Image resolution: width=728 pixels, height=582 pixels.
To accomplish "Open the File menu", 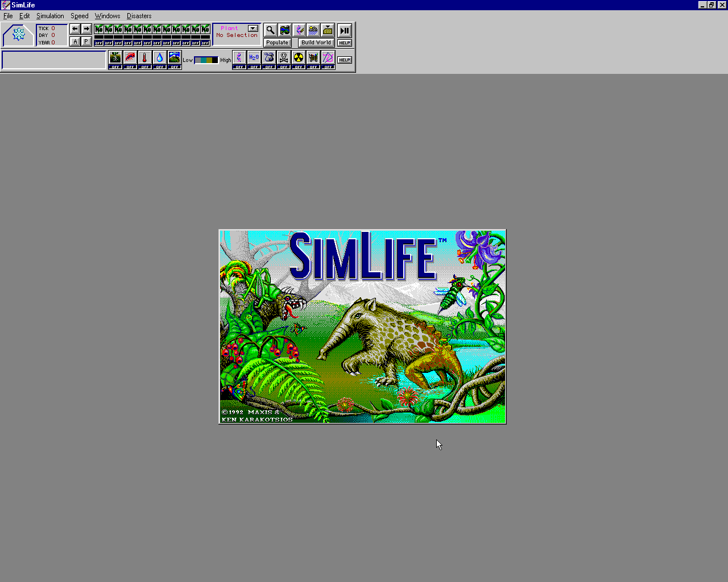I will coord(8,16).
